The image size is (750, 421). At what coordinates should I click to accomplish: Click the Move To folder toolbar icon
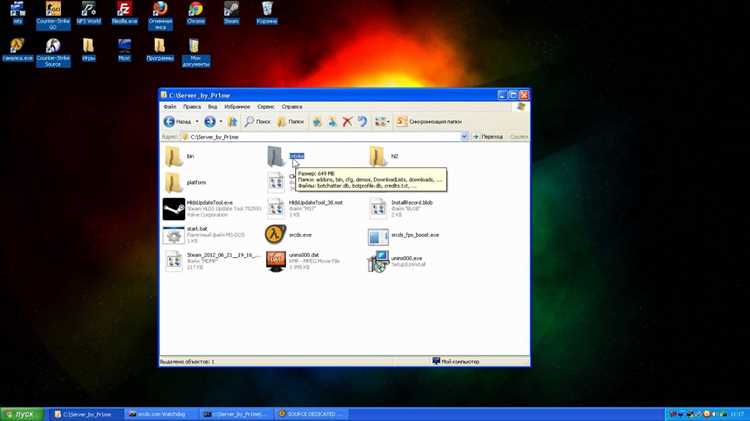[317, 122]
